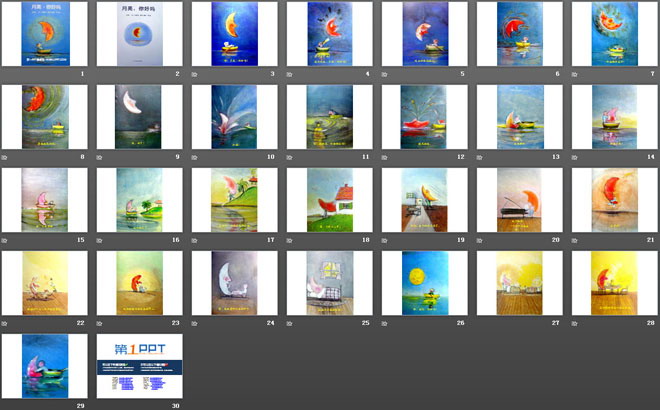Click the transition star icon under slide 21
The width and height of the screenshot is (660, 410).
click(x=575, y=240)
